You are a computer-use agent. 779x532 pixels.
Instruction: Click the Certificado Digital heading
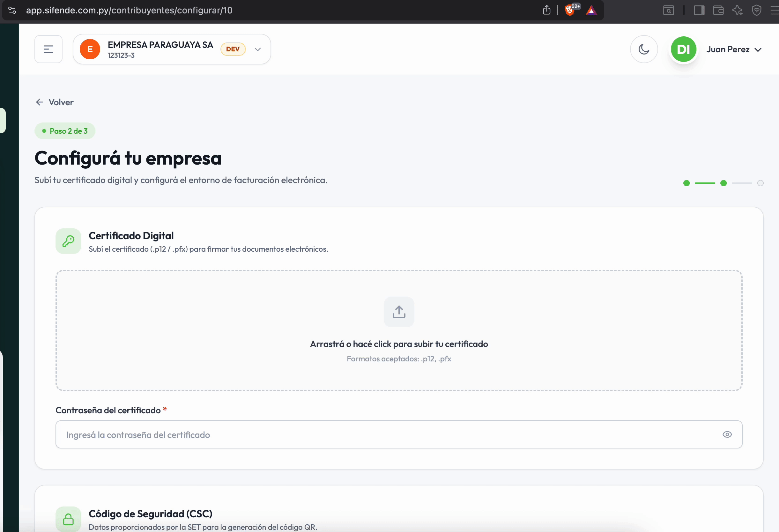pos(131,236)
